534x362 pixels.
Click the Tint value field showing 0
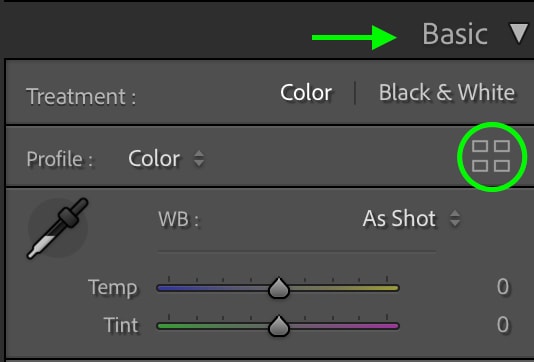502,325
